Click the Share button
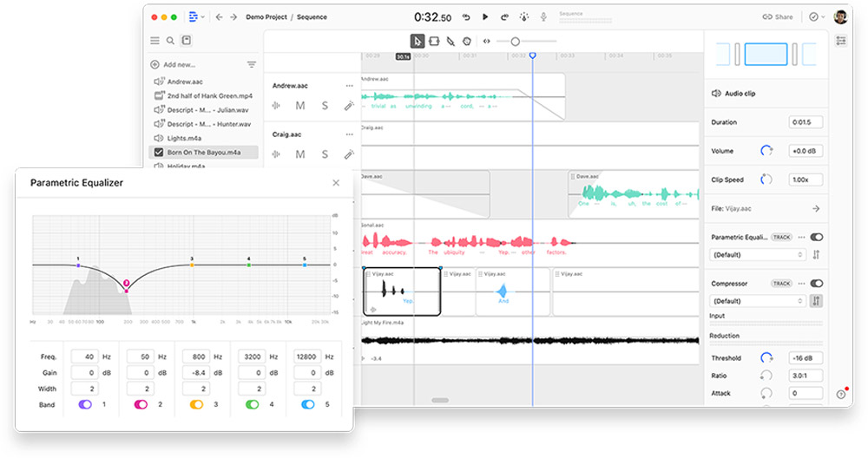Screen dimensions: 868x458 [x=778, y=16]
